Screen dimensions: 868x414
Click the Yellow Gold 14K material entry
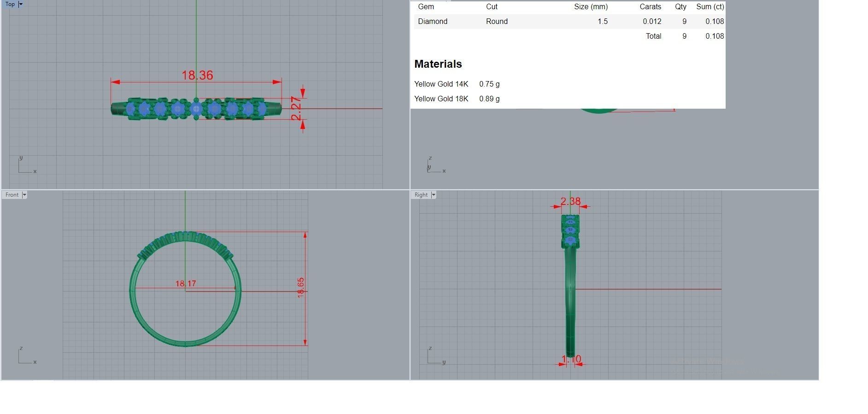coord(441,84)
